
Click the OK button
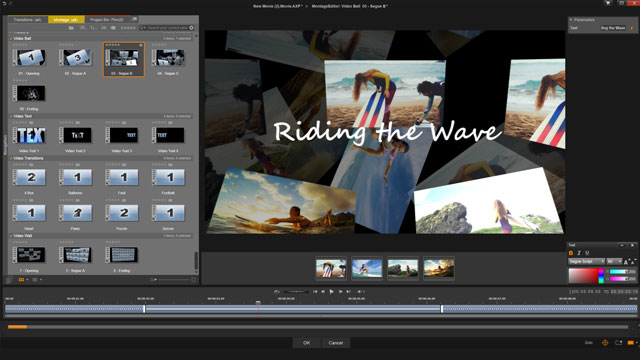click(307, 343)
